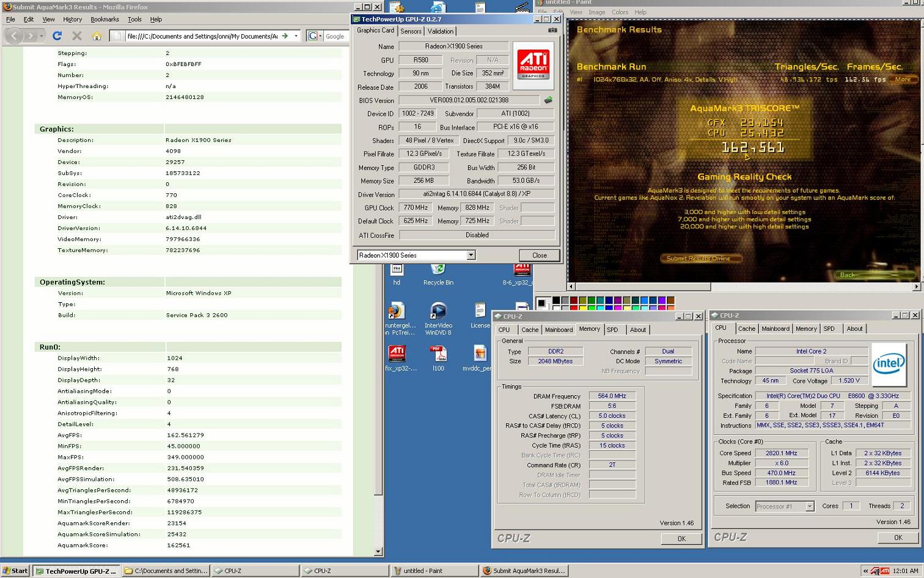
Task: Open the GPU-Z graphics card selector dropdown
Action: coord(471,255)
